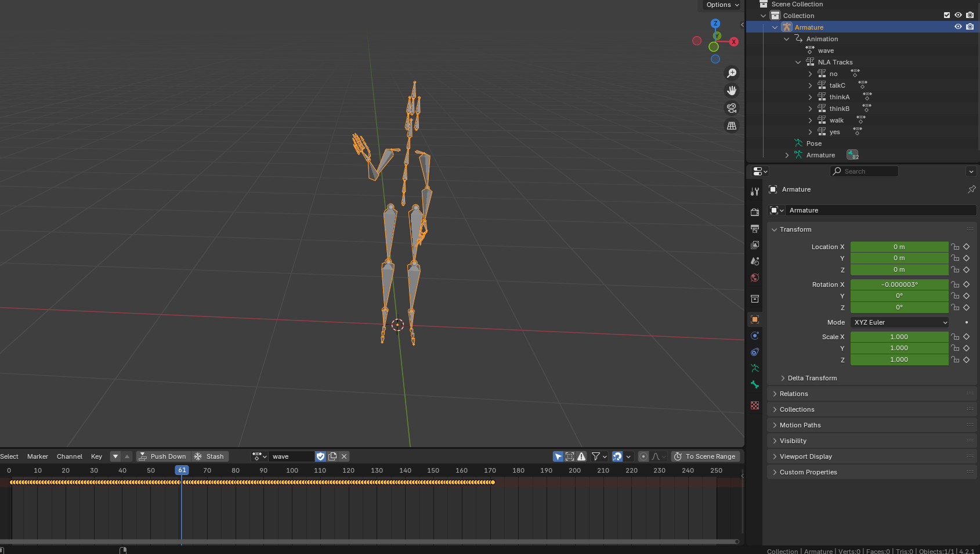Open the Marker menu in action editor
The height and width of the screenshot is (554, 980).
38,456
